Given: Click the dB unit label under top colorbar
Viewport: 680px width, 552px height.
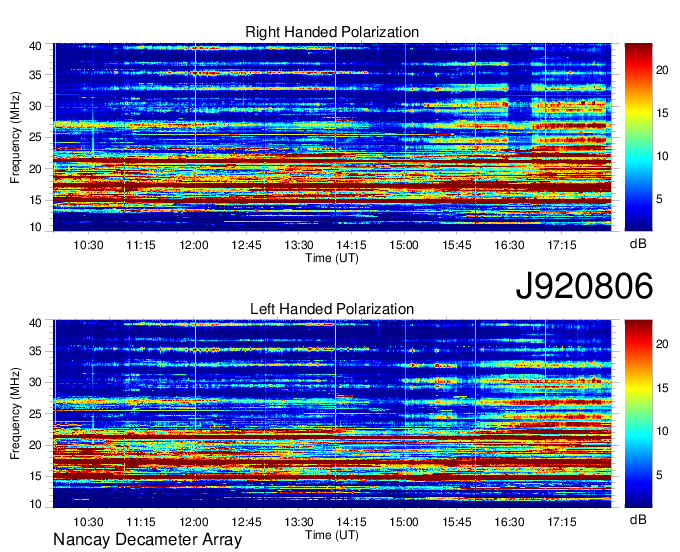Looking at the screenshot, I should (x=638, y=244).
